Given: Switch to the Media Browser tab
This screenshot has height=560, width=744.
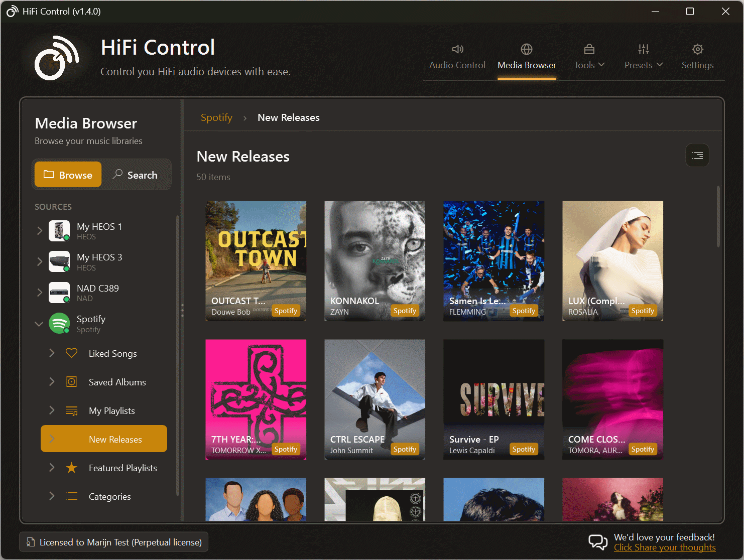Looking at the screenshot, I should click(x=527, y=56).
